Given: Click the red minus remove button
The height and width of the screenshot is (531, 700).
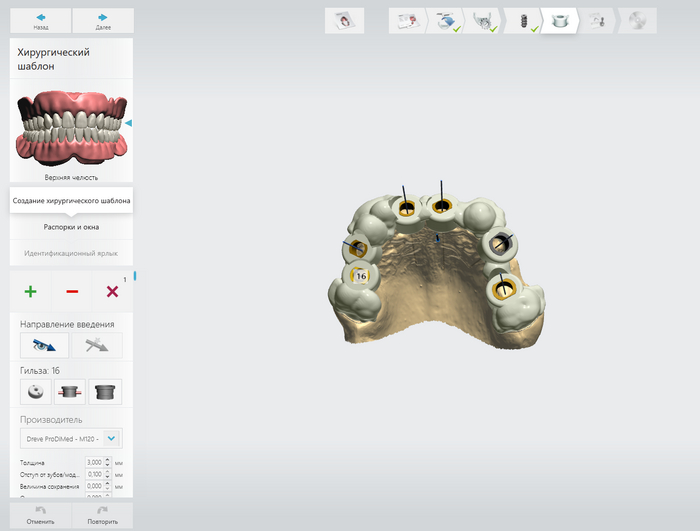Looking at the screenshot, I should point(72,292).
